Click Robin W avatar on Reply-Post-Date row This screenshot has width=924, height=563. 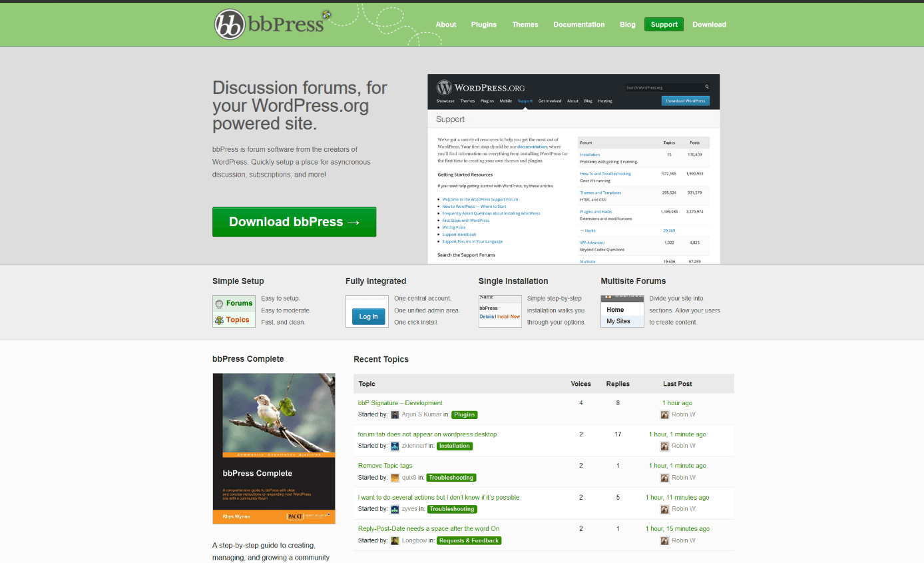664,540
